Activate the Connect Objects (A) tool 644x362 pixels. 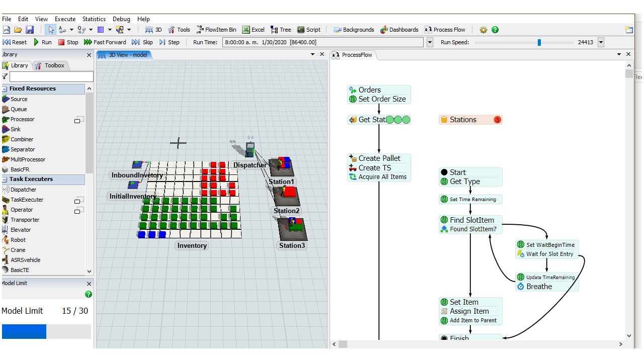pos(62,30)
